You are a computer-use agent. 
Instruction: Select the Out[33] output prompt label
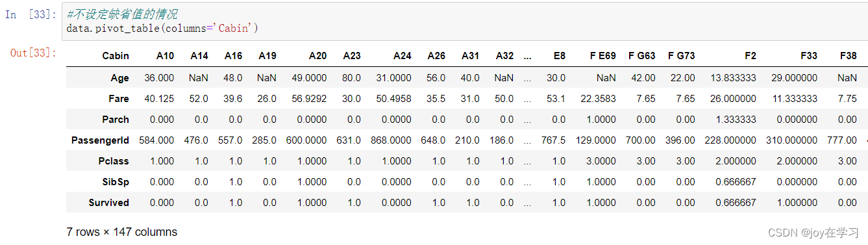coord(34,53)
